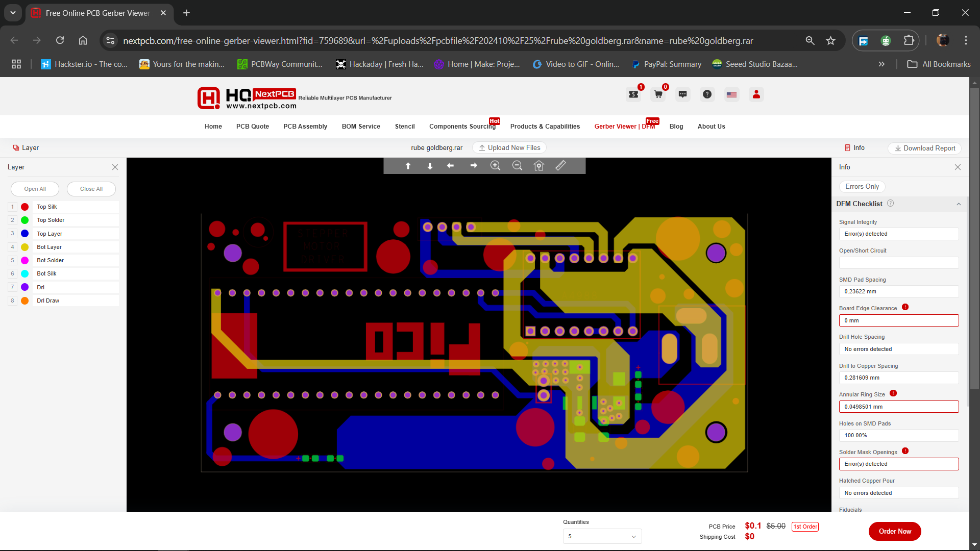Click the browser address bar
The height and width of the screenshot is (551, 980).
coord(438,41)
